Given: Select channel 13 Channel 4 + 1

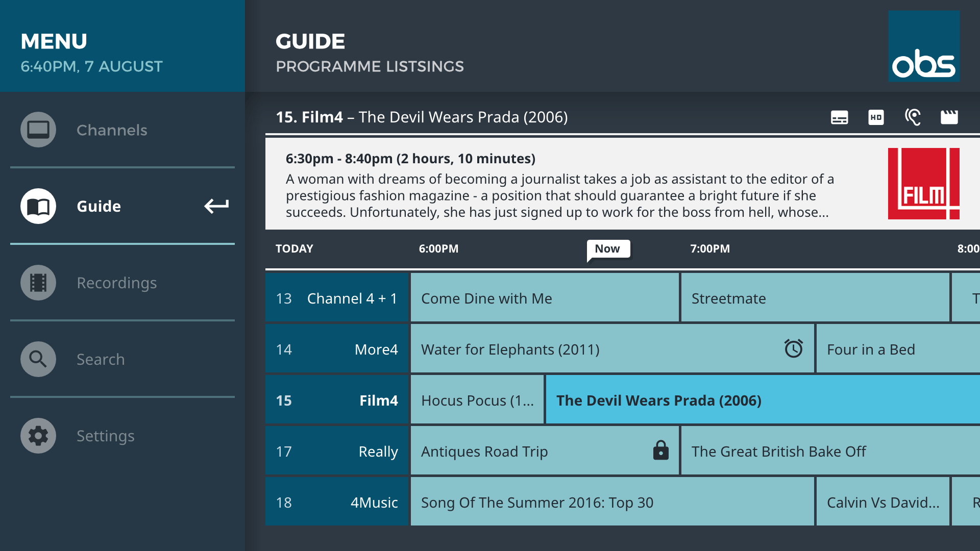Looking at the screenshot, I should click(x=337, y=298).
